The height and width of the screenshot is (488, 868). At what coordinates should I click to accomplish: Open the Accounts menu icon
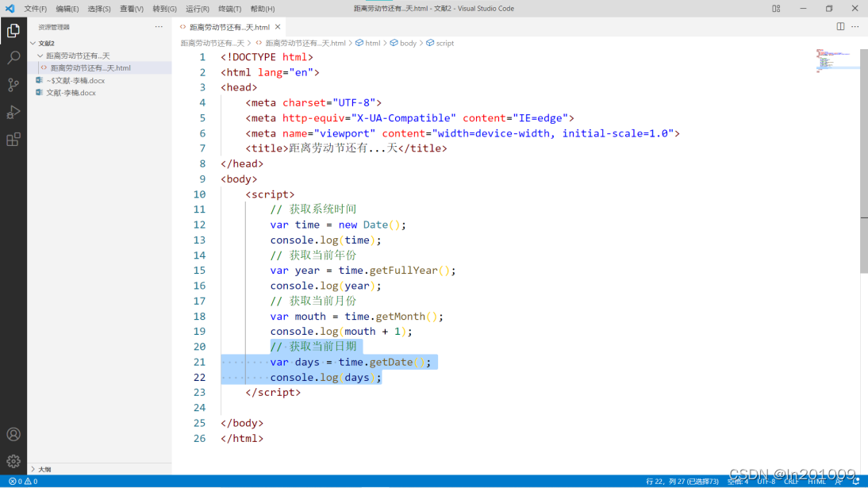pos(13,434)
